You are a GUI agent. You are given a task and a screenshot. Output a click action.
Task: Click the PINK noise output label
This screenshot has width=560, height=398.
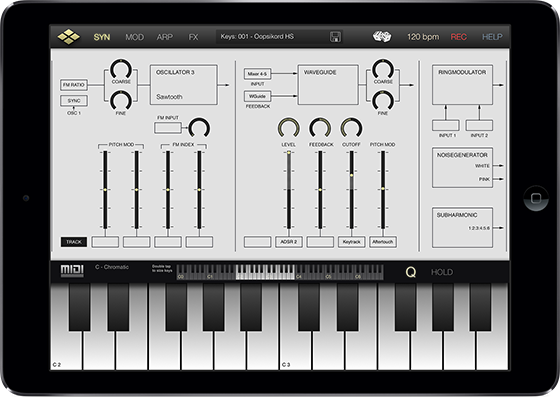484,179
